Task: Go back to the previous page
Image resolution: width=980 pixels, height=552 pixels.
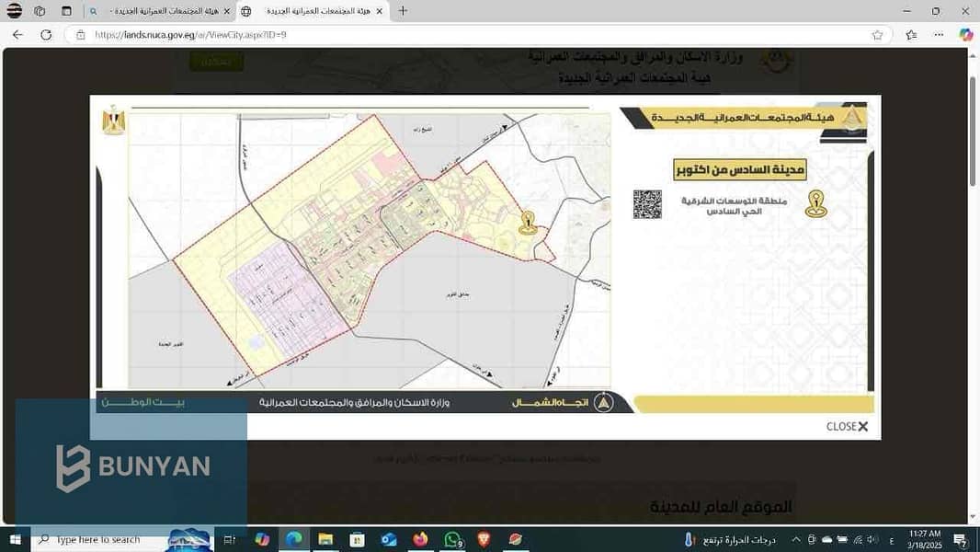Action: tap(17, 35)
